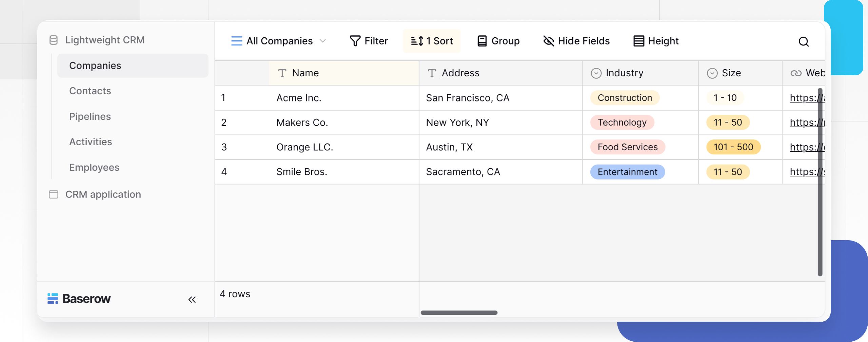
Task: Switch to the Pipelines table
Action: (x=90, y=116)
